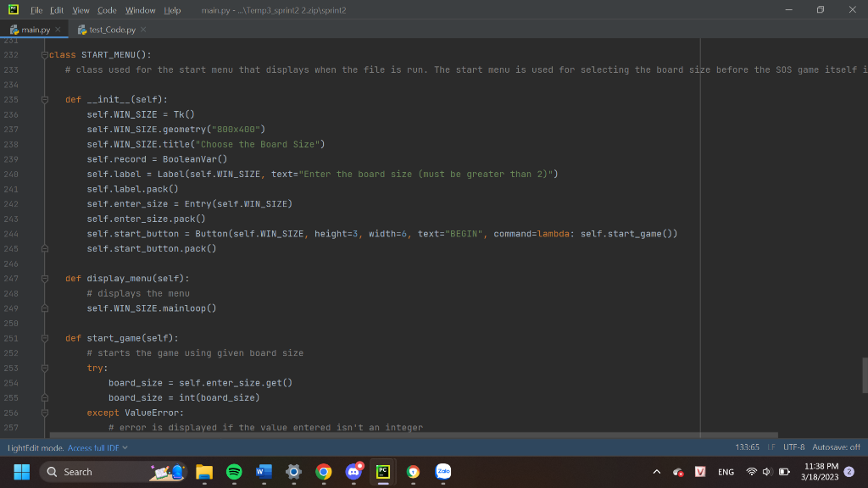The width and height of the screenshot is (868, 488).
Task: Click the "Choose the Board Size" string
Action: tap(258, 144)
